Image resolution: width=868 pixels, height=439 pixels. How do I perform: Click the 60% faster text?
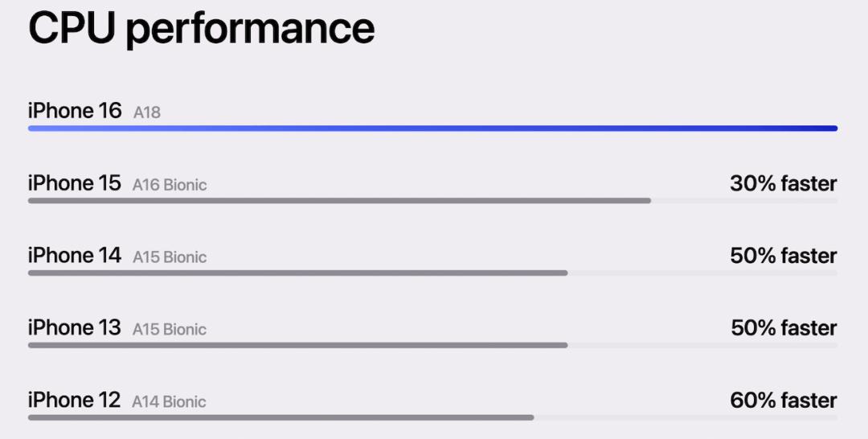pos(783,400)
